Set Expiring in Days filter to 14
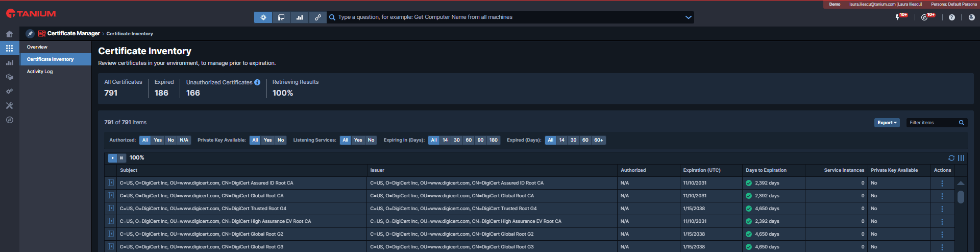The image size is (980, 252). [x=445, y=140]
